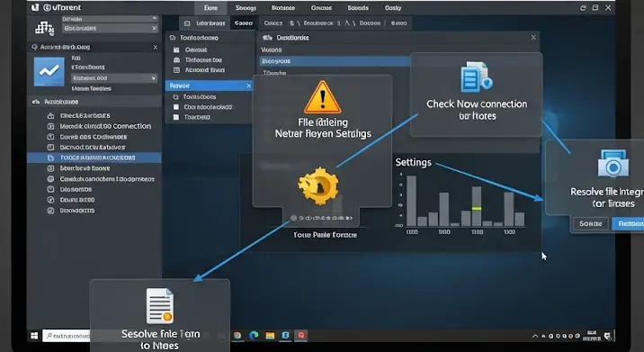Open the Windows Start menu
The image size is (644, 352).
34,336
